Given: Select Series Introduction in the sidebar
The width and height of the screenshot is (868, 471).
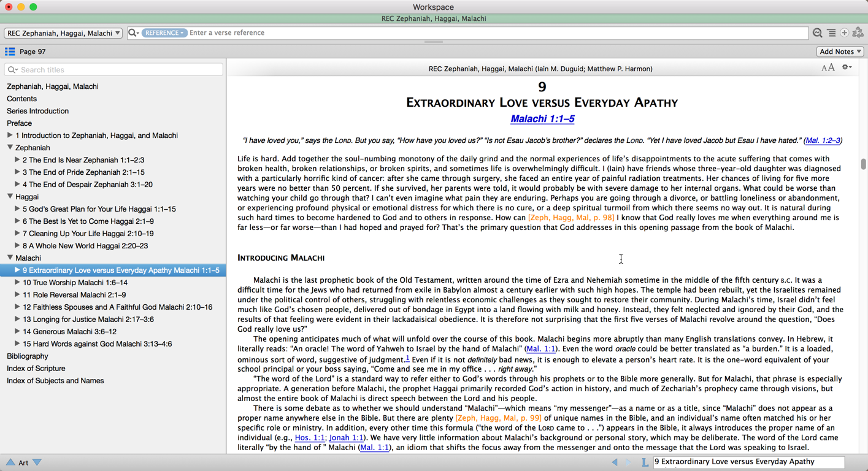Looking at the screenshot, I should [x=37, y=111].
